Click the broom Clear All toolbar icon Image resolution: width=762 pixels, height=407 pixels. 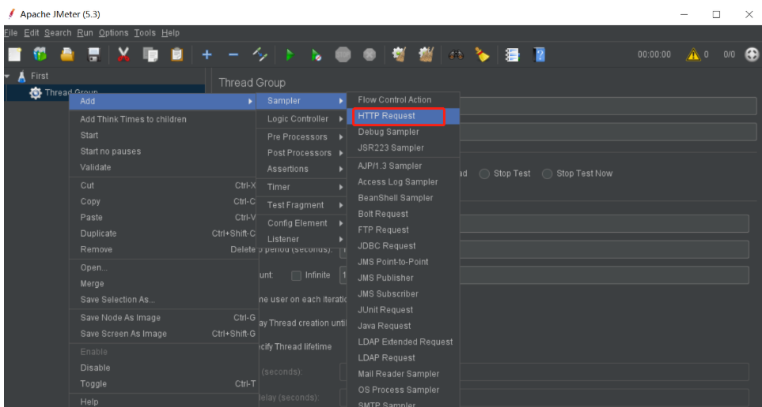[x=426, y=55]
